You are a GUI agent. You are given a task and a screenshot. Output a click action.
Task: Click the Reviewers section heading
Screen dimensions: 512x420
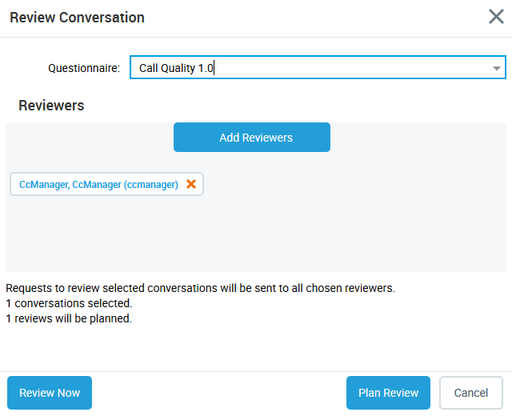click(x=51, y=106)
